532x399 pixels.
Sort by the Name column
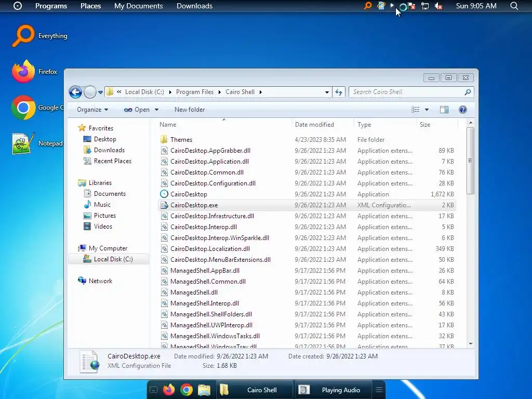(x=224, y=125)
